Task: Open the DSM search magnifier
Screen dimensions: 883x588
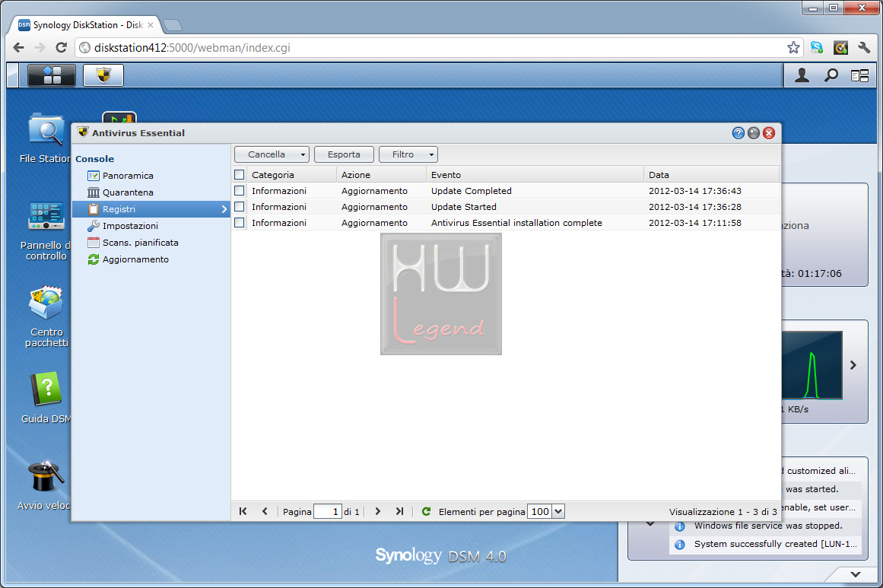Action: (x=831, y=75)
